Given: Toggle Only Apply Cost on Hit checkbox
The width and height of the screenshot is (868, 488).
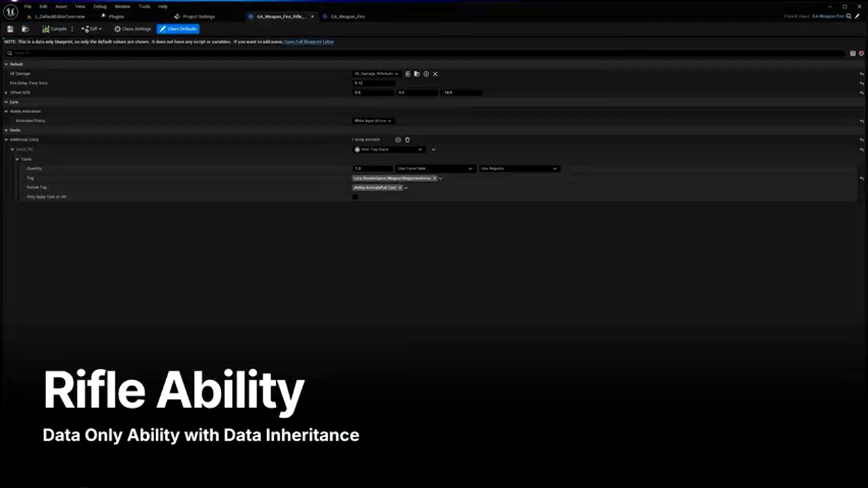Looking at the screenshot, I should tap(355, 197).
